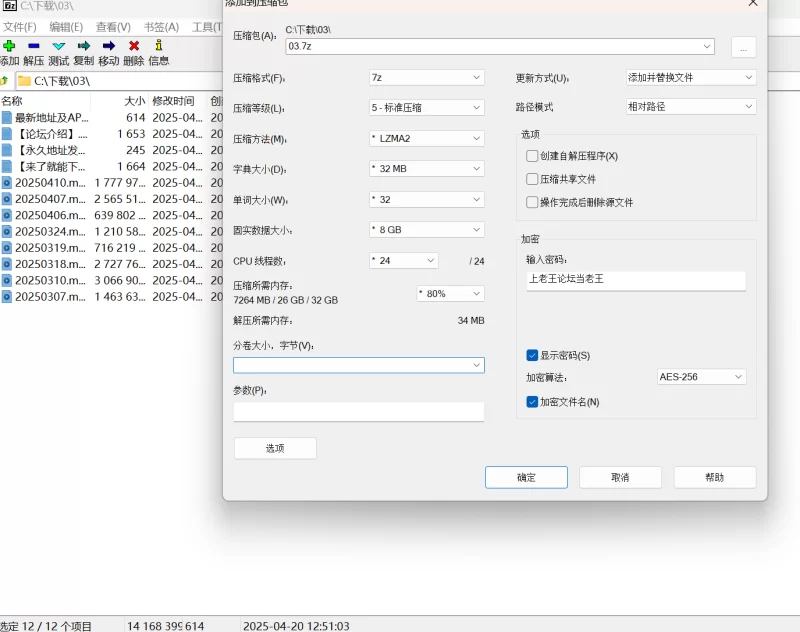
Task: Click the Extract (解压) toolbar icon
Action: pos(34,46)
